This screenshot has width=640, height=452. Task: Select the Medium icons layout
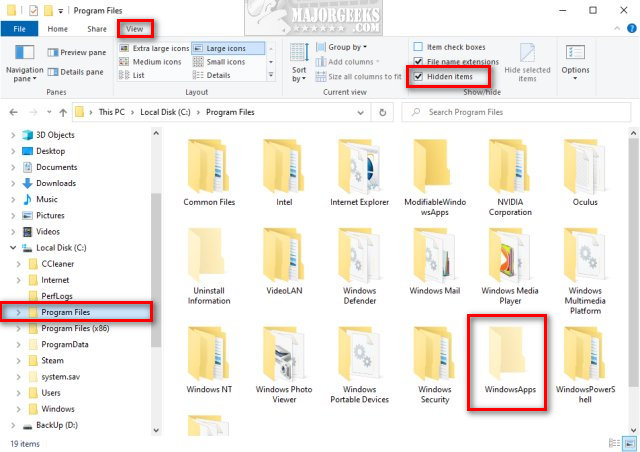[150, 62]
